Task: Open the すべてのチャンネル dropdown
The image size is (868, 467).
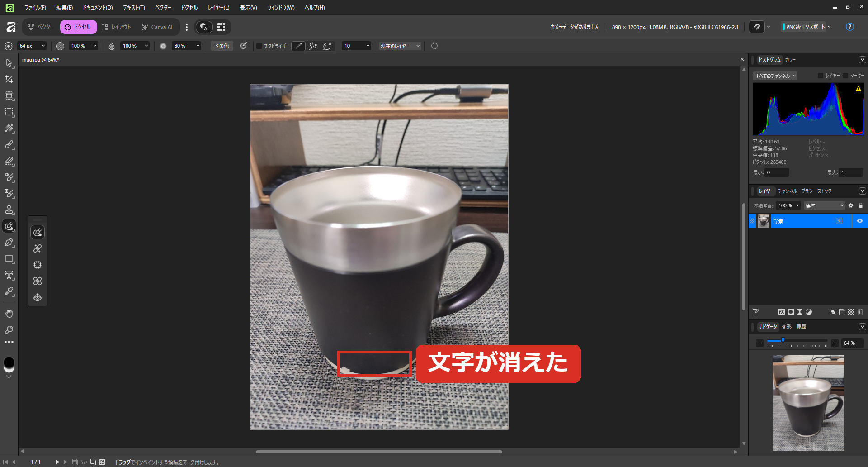Action: 775,76
